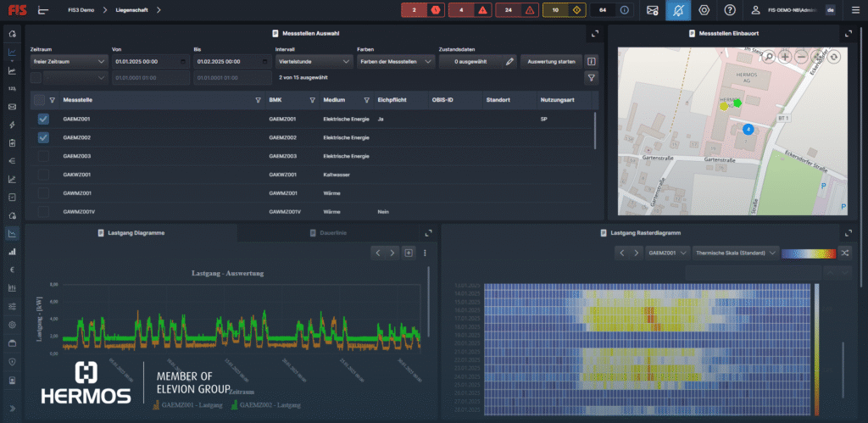The width and height of the screenshot is (868, 423).
Task: Maximize the Messstellen Auswahl panel
Action: coord(595,33)
